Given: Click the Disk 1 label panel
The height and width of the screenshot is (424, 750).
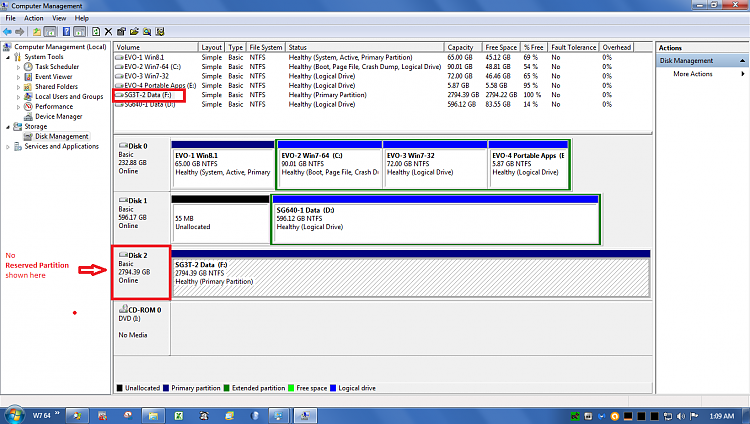Looking at the screenshot, I should click(x=142, y=219).
